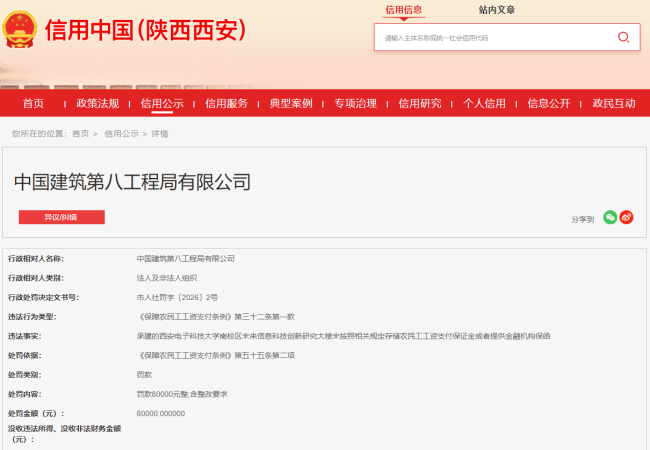Screen dimensions: 650x450
Task: Open 典型案例 menu item
Action: [291, 103]
